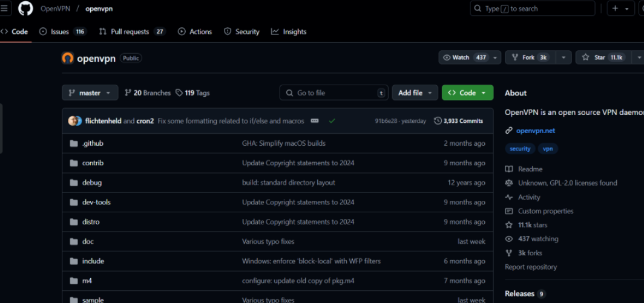Image resolution: width=644 pixels, height=303 pixels.
Task: Open the dev-tools folder name
Action: coord(96,203)
